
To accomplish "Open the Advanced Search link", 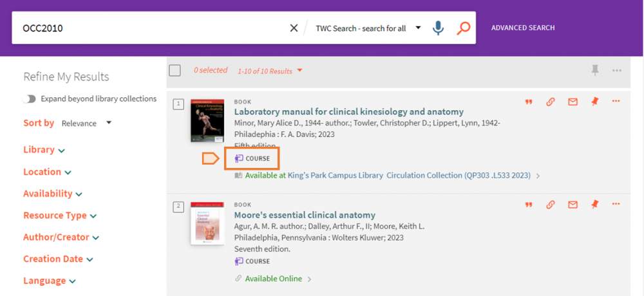I will [x=523, y=28].
